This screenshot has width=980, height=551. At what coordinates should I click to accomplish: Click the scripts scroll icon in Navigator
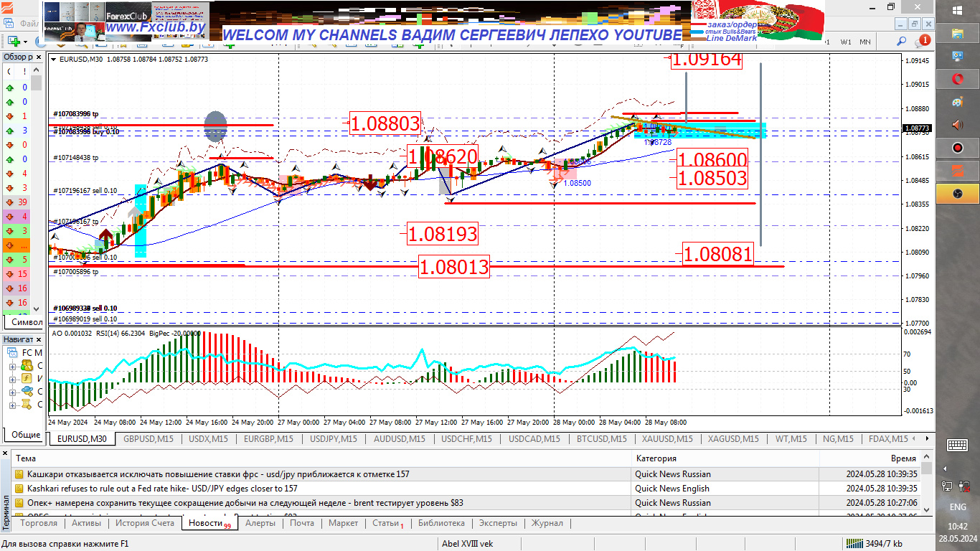coord(27,405)
